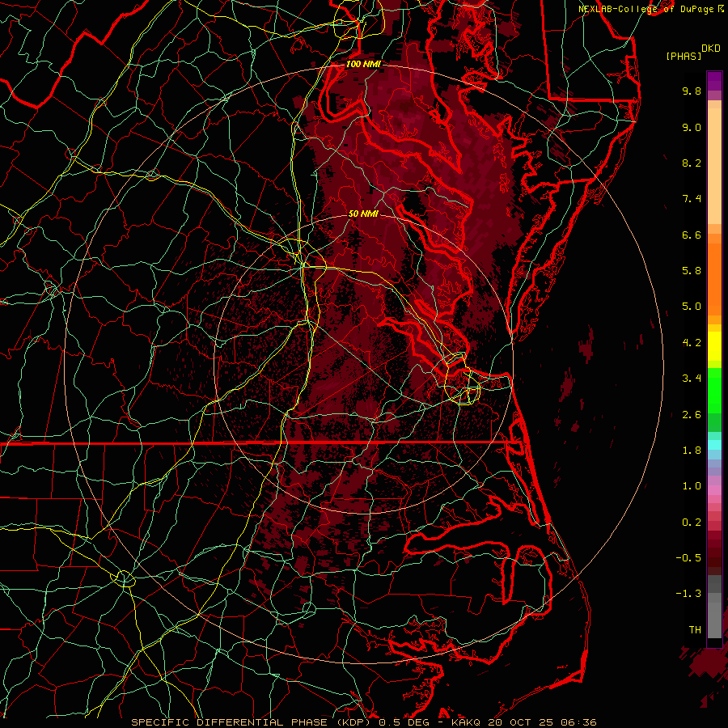Image resolution: width=728 pixels, height=728 pixels.
Task: Click the bottom KDP product caption
Action: click(363, 722)
